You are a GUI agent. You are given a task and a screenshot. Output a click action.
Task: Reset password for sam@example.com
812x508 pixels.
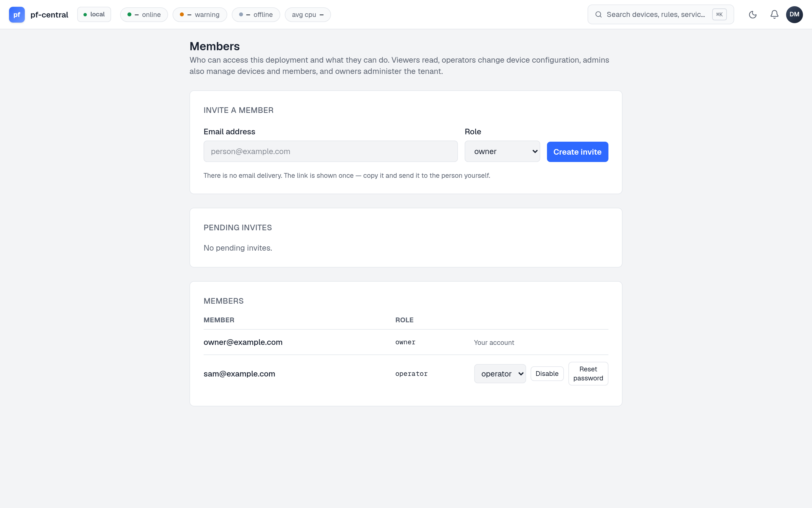click(588, 374)
